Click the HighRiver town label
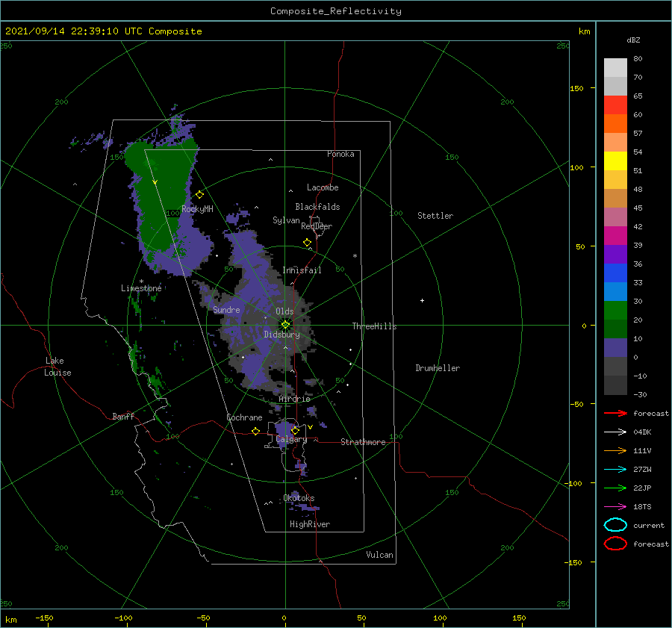Viewport: 672px width, 628px height. pos(310,524)
